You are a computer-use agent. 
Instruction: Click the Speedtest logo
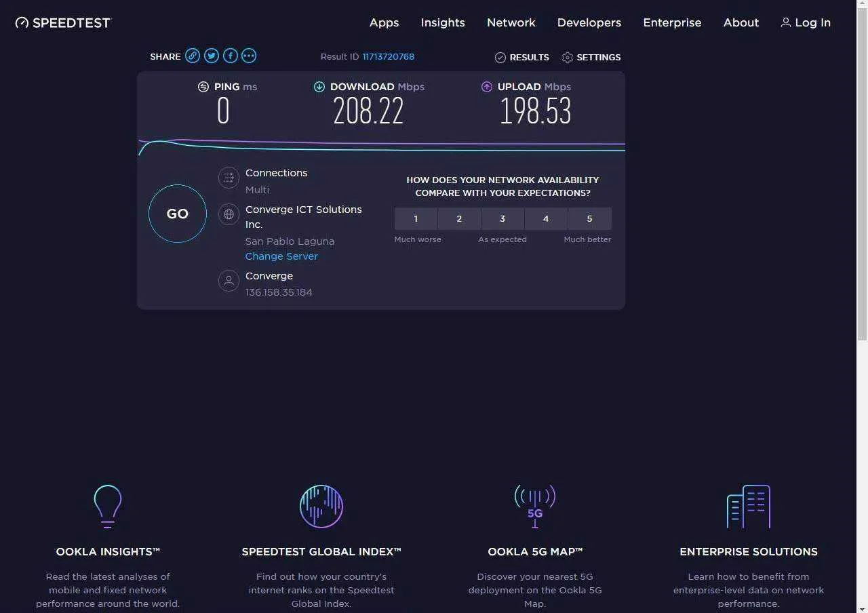[x=62, y=22]
